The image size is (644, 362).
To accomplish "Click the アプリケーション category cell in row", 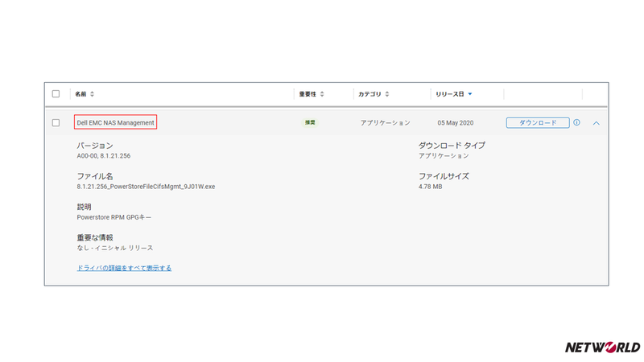I will point(386,123).
